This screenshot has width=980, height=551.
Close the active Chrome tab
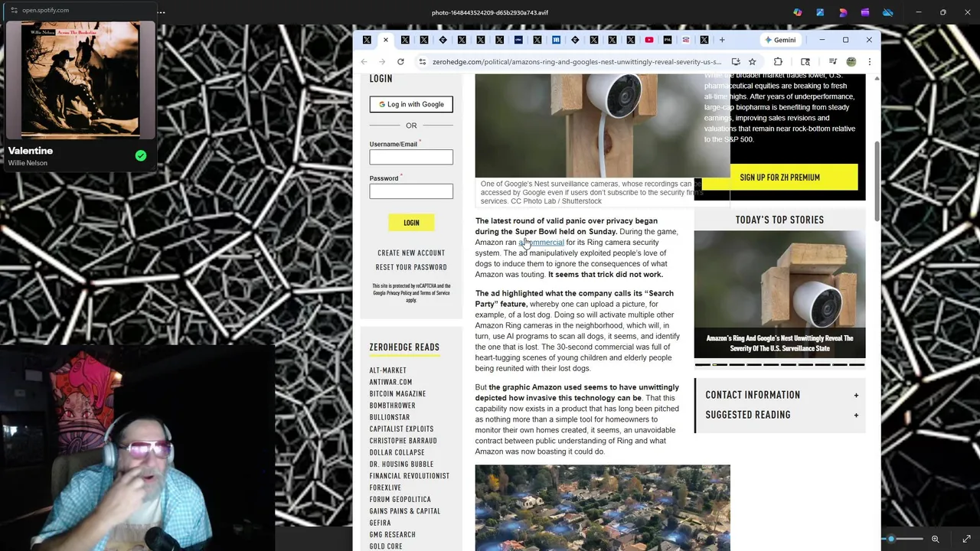click(385, 40)
